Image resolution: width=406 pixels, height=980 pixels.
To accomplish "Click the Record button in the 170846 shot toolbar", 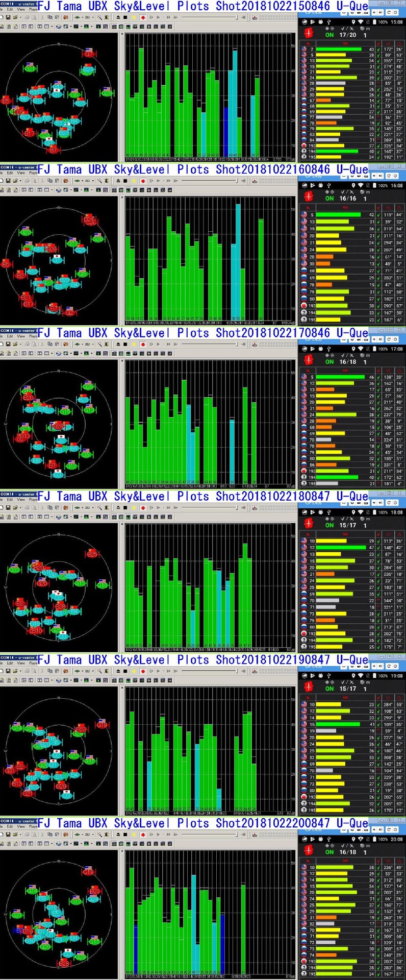I will click(143, 344).
